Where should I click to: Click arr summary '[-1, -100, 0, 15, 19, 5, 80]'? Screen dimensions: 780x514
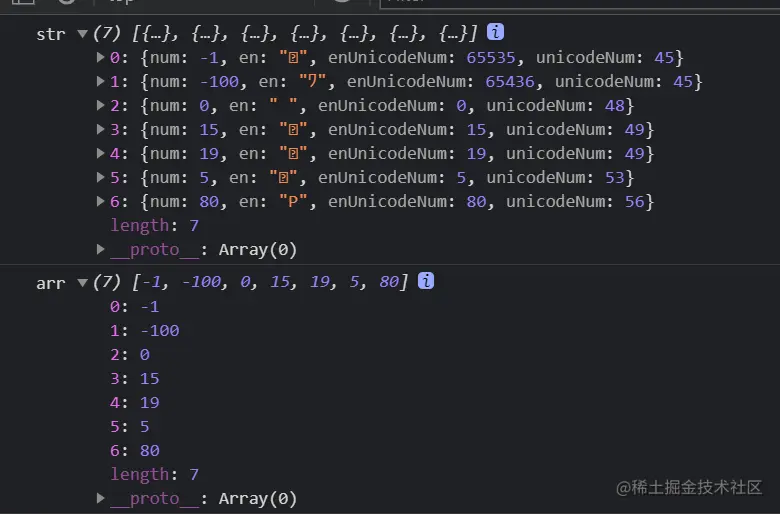point(270,282)
